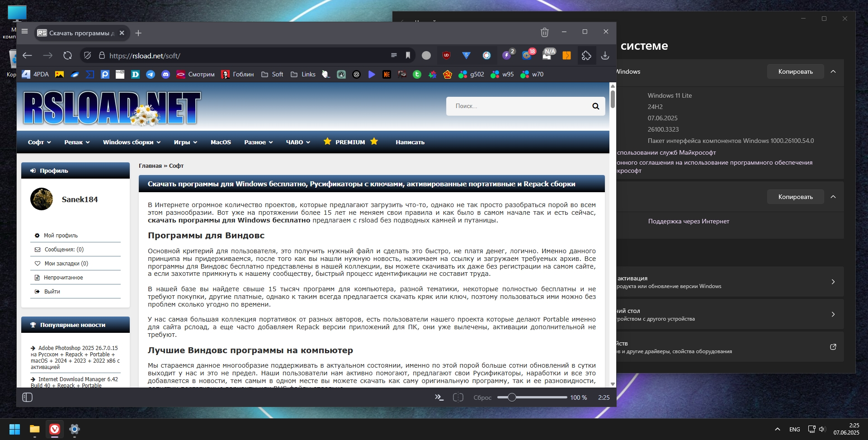Open the Discord bookmark icon

coord(165,74)
